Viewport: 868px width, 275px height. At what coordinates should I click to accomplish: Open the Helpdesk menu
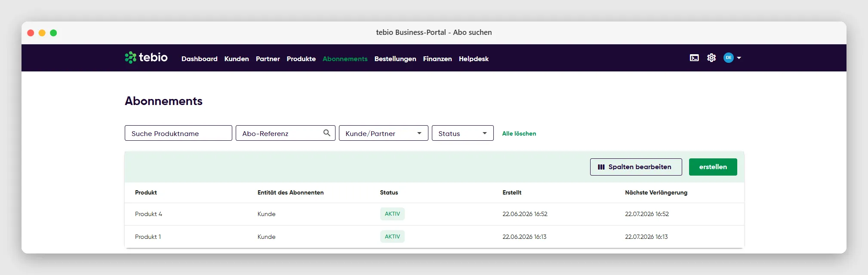pos(474,59)
